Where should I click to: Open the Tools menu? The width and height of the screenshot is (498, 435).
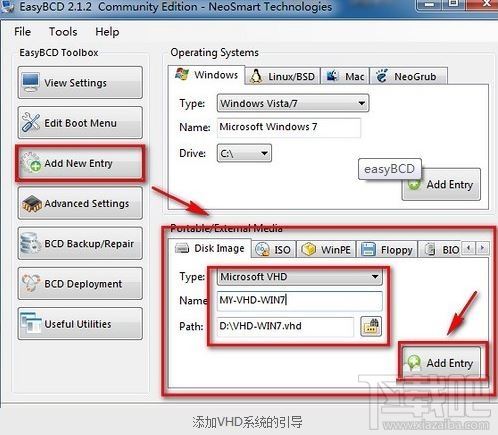pos(63,32)
